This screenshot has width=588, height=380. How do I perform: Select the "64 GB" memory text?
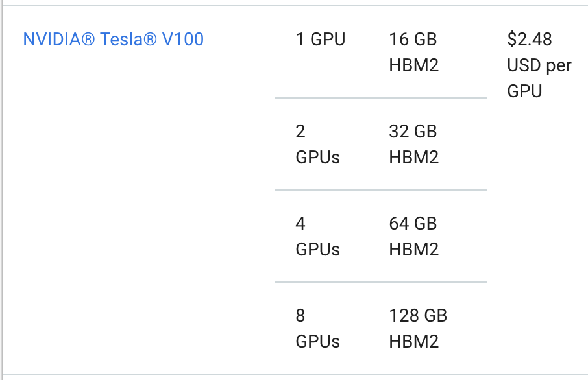(413, 224)
